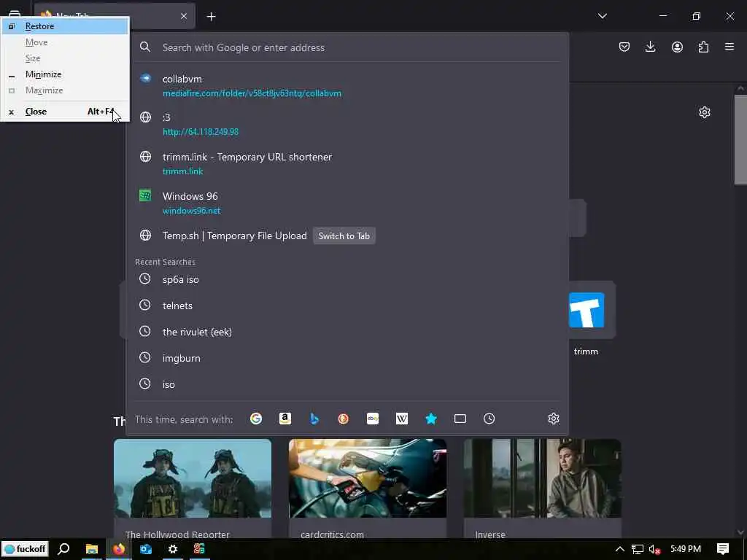Open the Downloads panel icon
747x560 pixels.
point(650,47)
